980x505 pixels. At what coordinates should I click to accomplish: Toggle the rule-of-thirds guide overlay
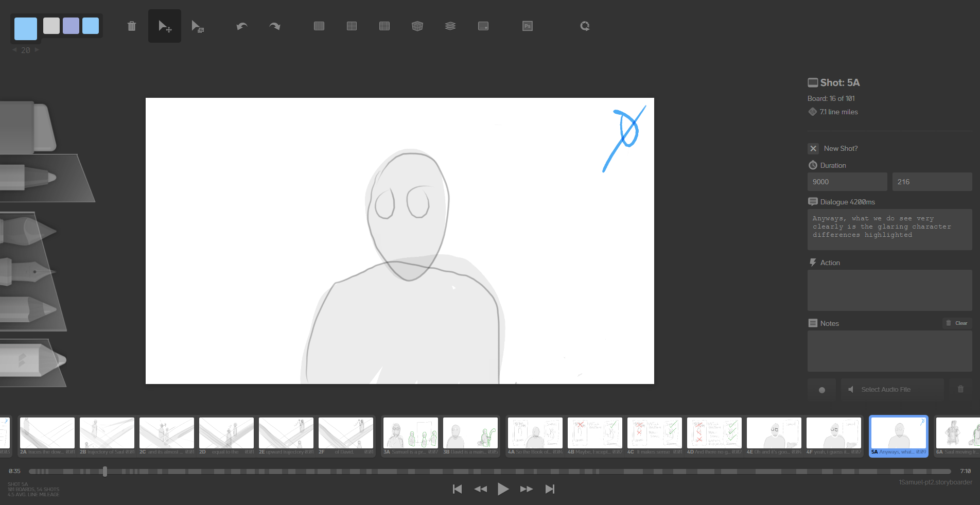click(384, 26)
